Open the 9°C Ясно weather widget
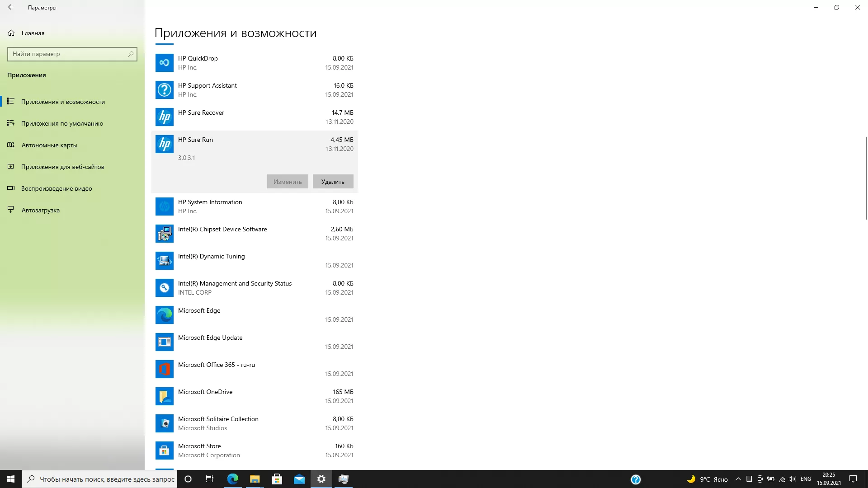 click(708, 479)
